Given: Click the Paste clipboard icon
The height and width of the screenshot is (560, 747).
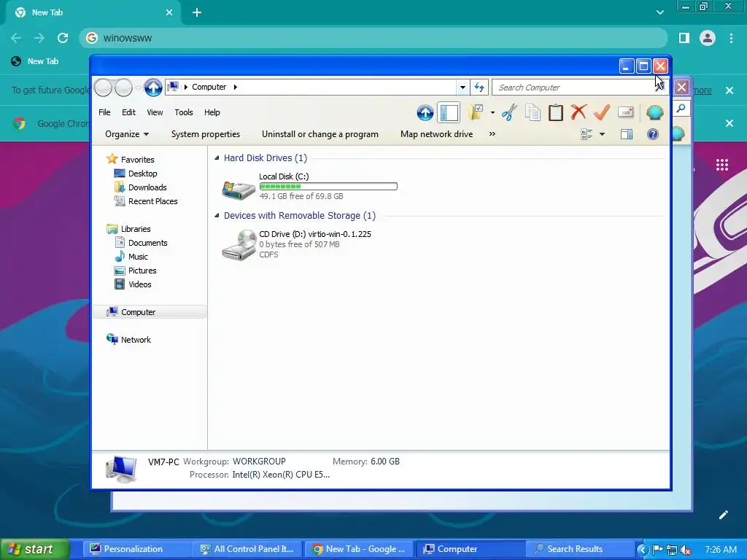Looking at the screenshot, I should tap(555, 112).
